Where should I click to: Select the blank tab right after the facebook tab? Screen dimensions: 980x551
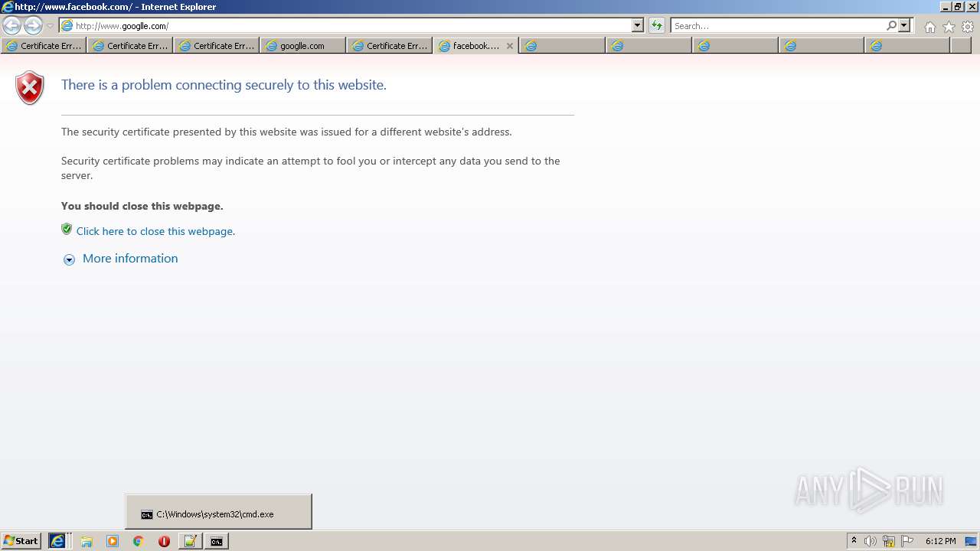point(562,46)
